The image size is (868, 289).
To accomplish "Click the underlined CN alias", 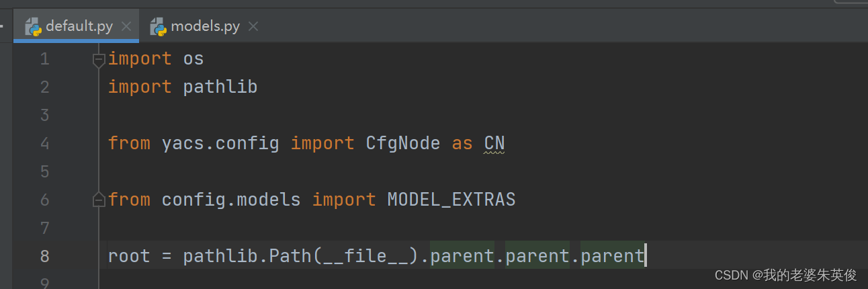I will [494, 143].
